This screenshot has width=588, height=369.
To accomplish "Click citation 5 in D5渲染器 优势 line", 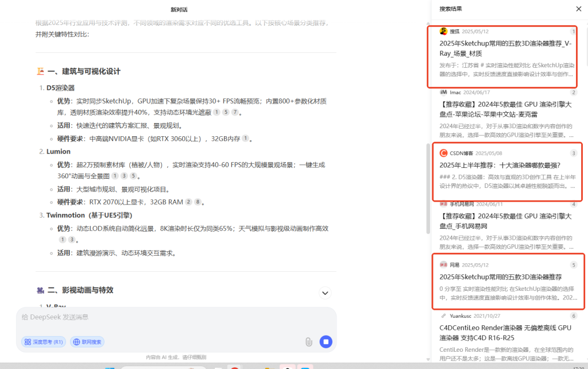I will tap(225, 112).
